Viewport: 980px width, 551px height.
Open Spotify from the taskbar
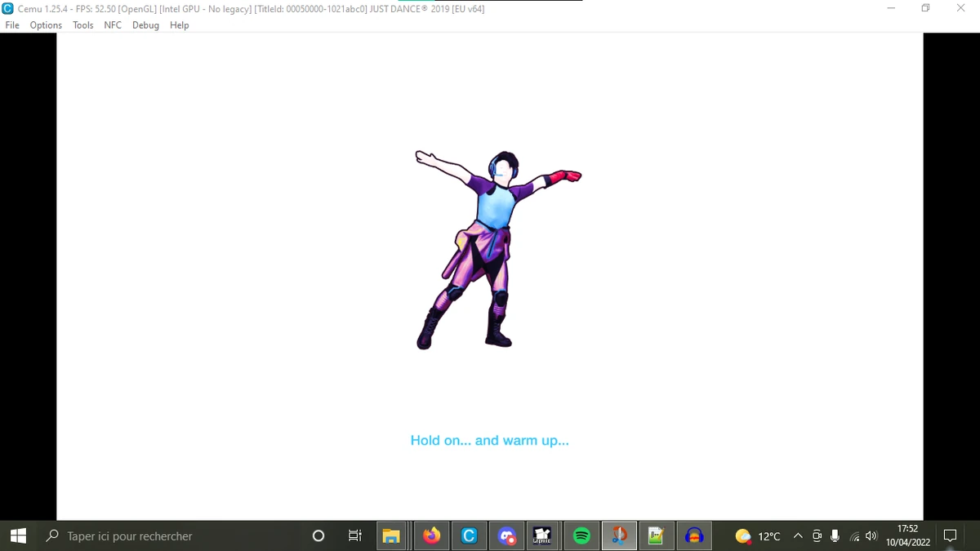(x=581, y=535)
